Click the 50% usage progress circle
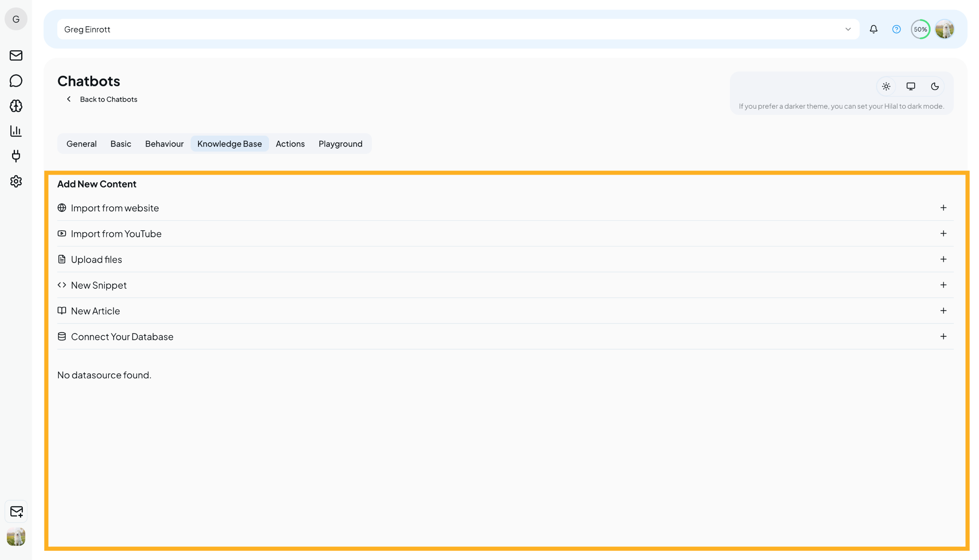This screenshot has height=560, width=979. 920,29
